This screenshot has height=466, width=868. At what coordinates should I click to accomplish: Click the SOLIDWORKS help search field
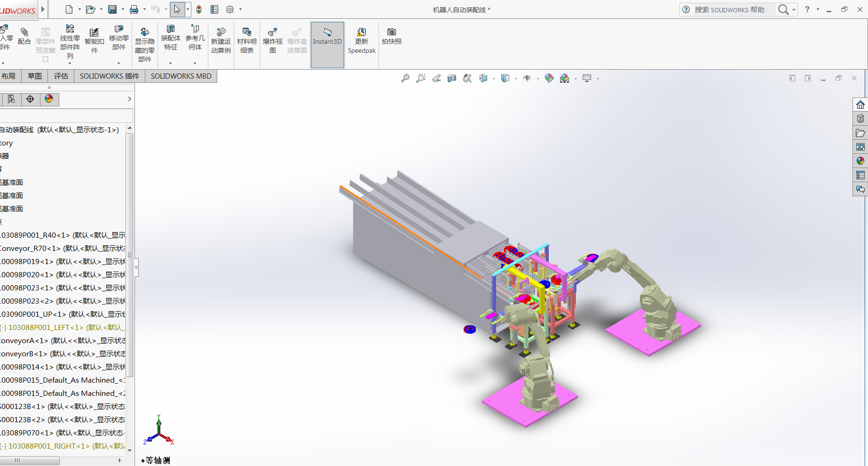click(x=734, y=9)
